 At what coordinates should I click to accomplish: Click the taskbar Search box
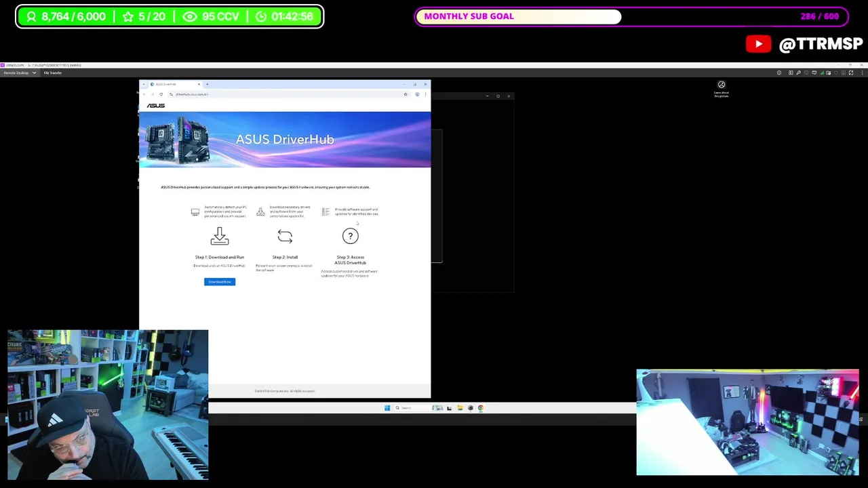point(418,407)
